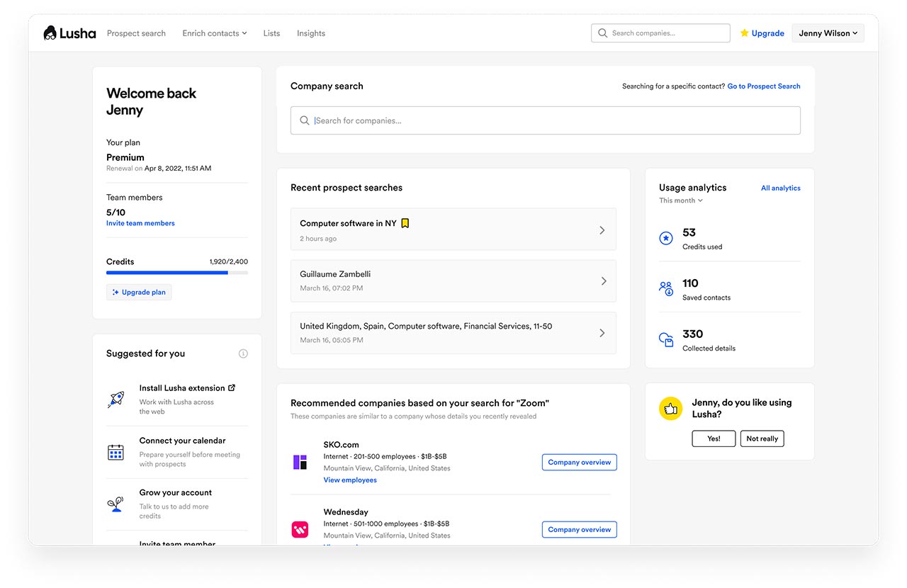The width and height of the screenshot is (907, 588).
Task: Click the Saved contacts people icon
Action: point(666,289)
